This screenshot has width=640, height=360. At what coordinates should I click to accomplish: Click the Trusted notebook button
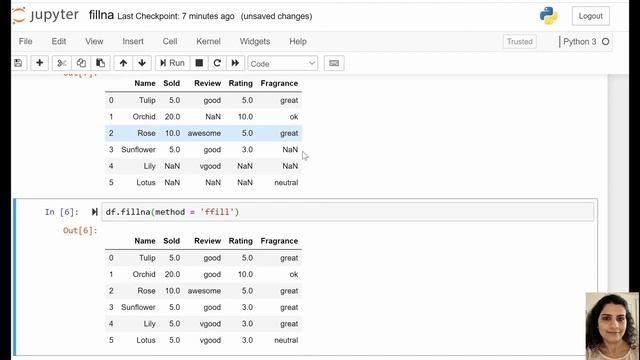(520, 42)
